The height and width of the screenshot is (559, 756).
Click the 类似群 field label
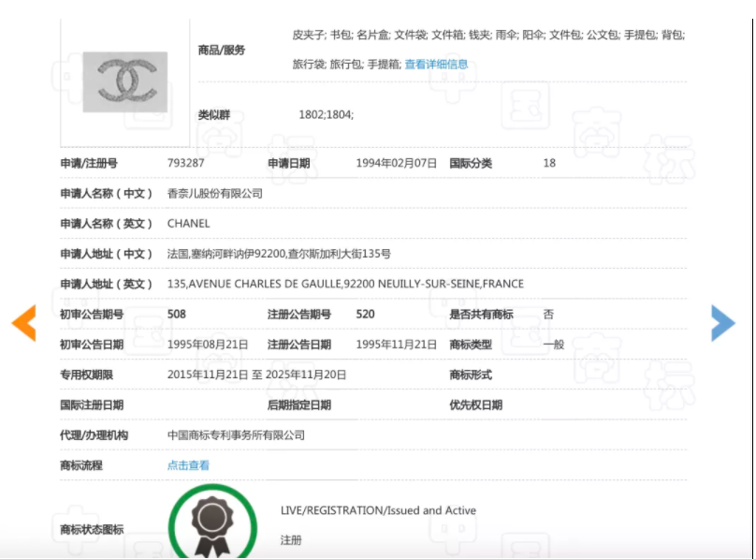[214, 115]
